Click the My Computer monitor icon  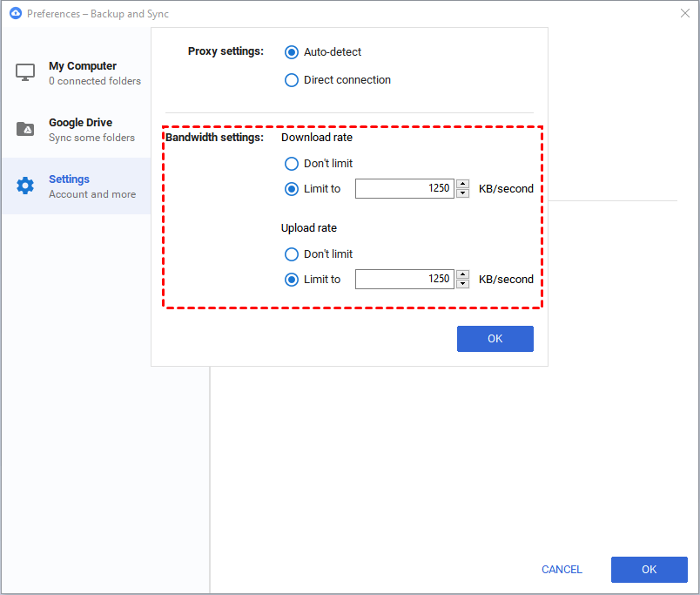[25, 72]
